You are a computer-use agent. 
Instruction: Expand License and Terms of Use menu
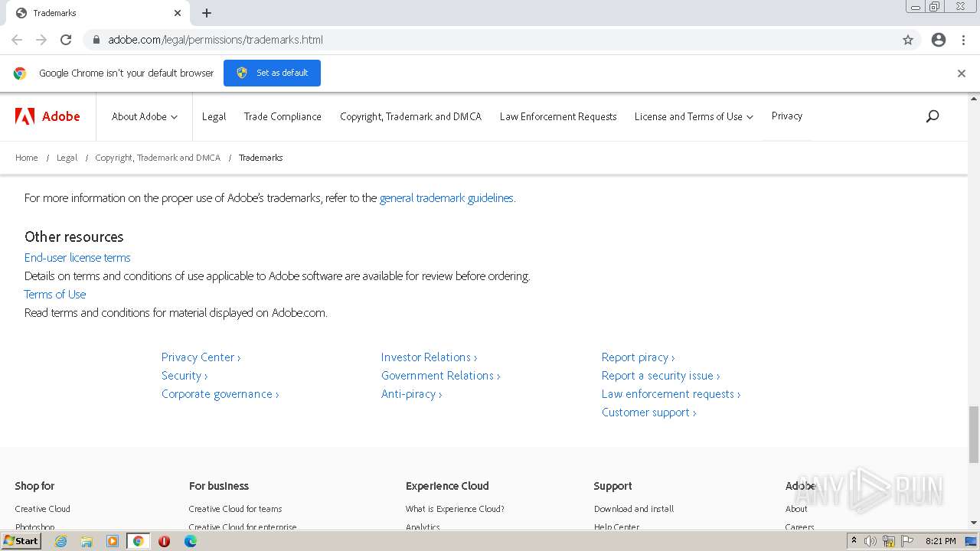pyautogui.click(x=694, y=116)
